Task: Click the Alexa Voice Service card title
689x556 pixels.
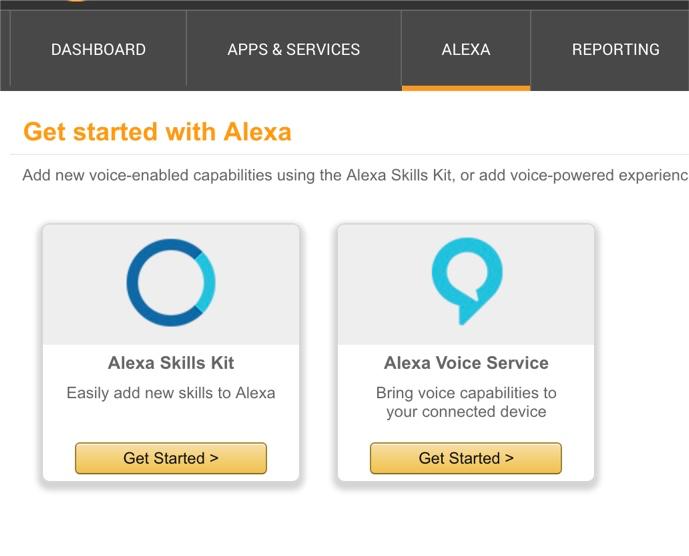Action: pos(466,363)
